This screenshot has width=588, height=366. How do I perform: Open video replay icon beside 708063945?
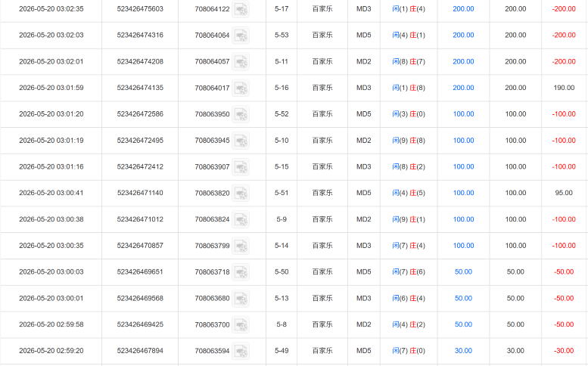(x=241, y=141)
